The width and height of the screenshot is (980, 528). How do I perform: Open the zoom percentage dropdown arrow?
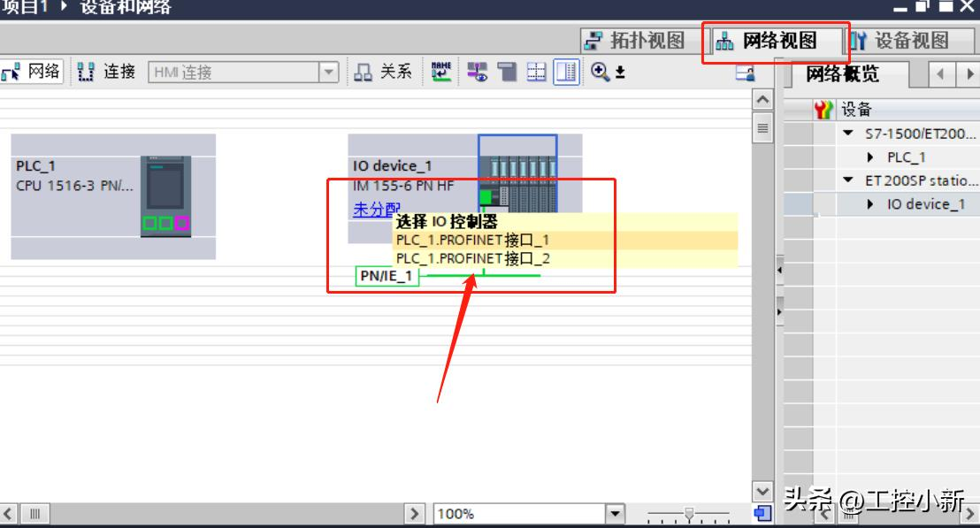pos(615,514)
